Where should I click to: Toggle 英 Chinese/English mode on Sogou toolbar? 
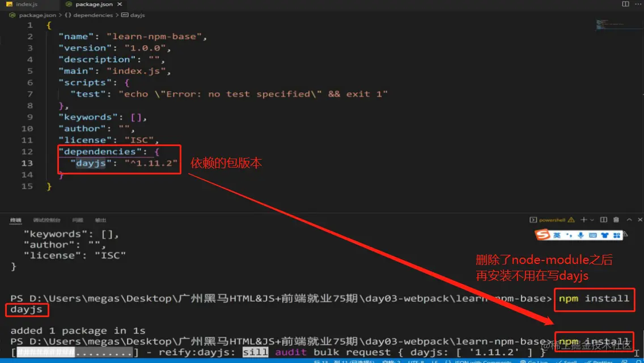pyautogui.click(x=557, y=235)
